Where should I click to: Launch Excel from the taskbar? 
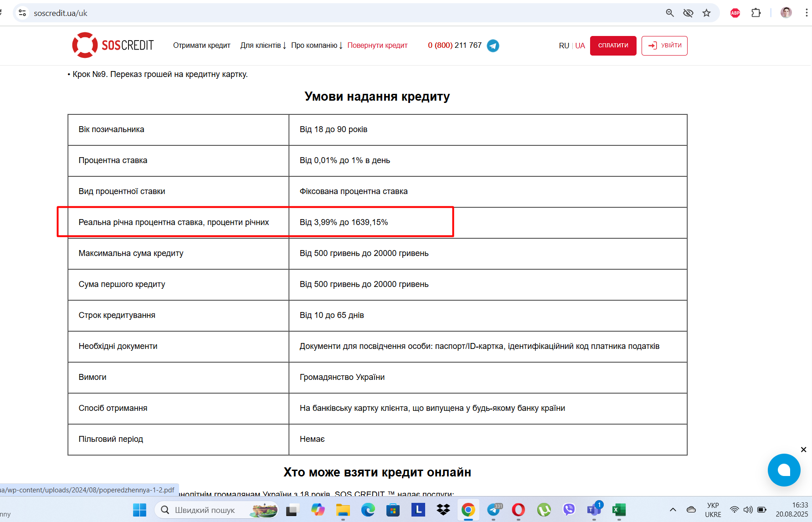[619, 510]
